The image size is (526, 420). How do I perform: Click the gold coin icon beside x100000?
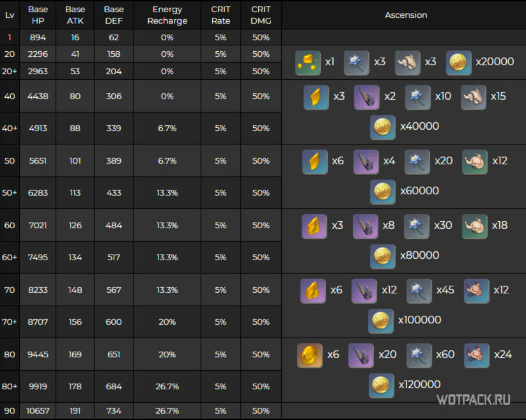click(x=380, y=320)
